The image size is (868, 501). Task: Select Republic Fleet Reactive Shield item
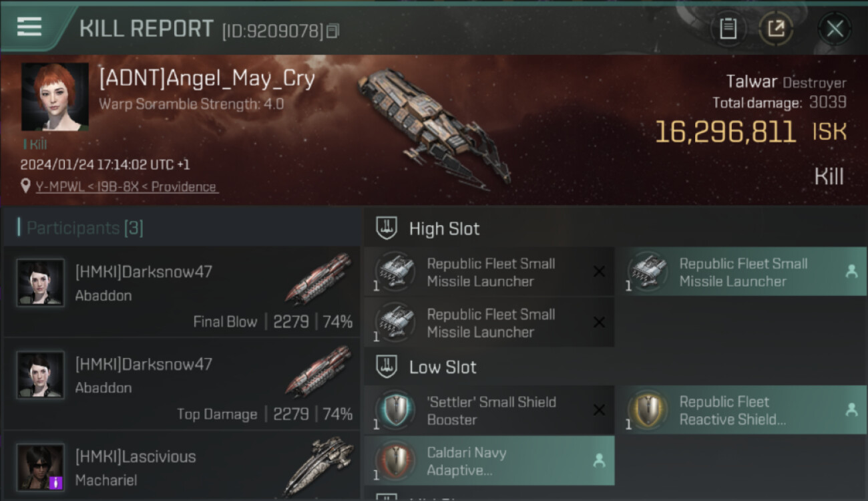(741, 410)
